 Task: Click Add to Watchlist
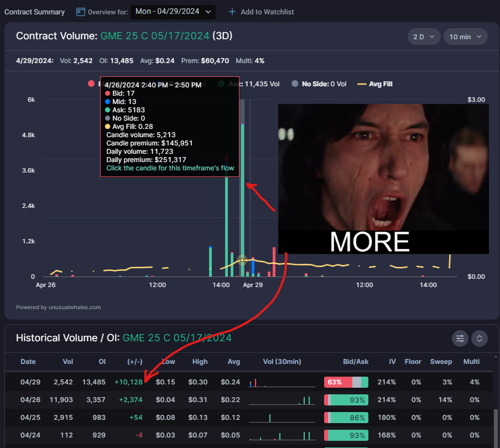point(267,12)
